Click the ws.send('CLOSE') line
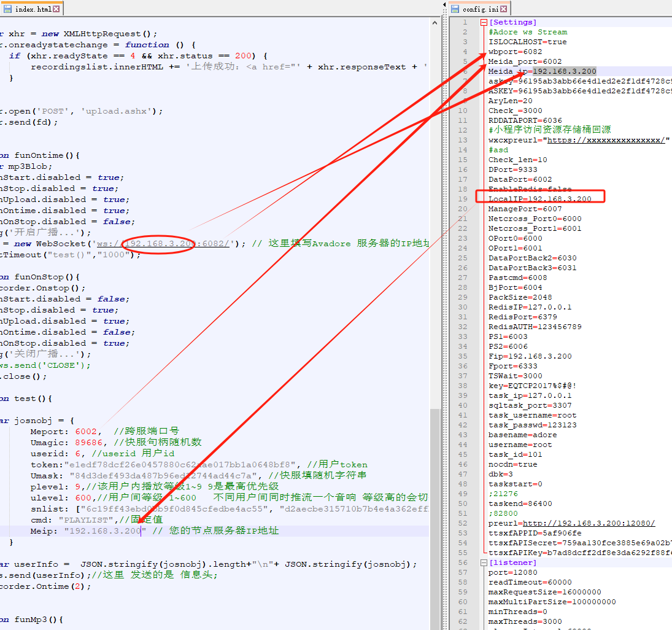672x630 pixels. [x=45, y=365]
